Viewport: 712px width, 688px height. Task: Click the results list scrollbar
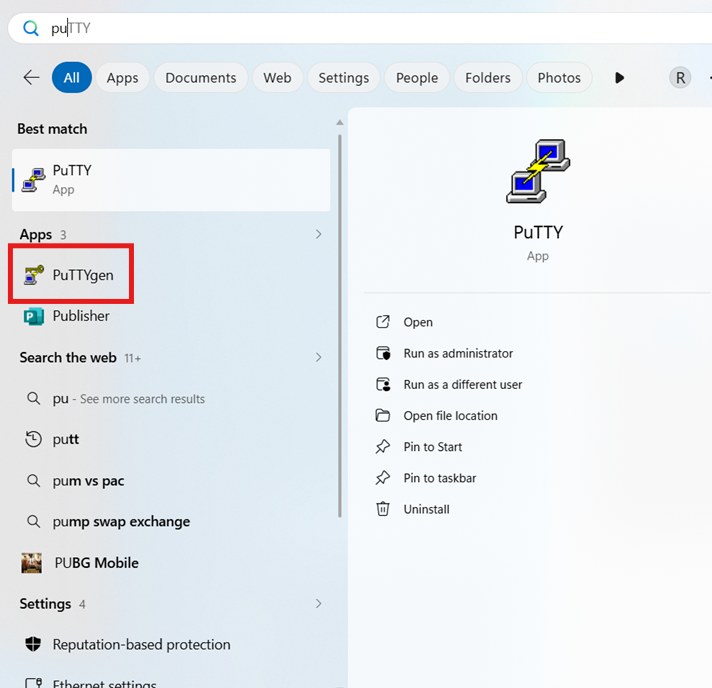[340, 326]
